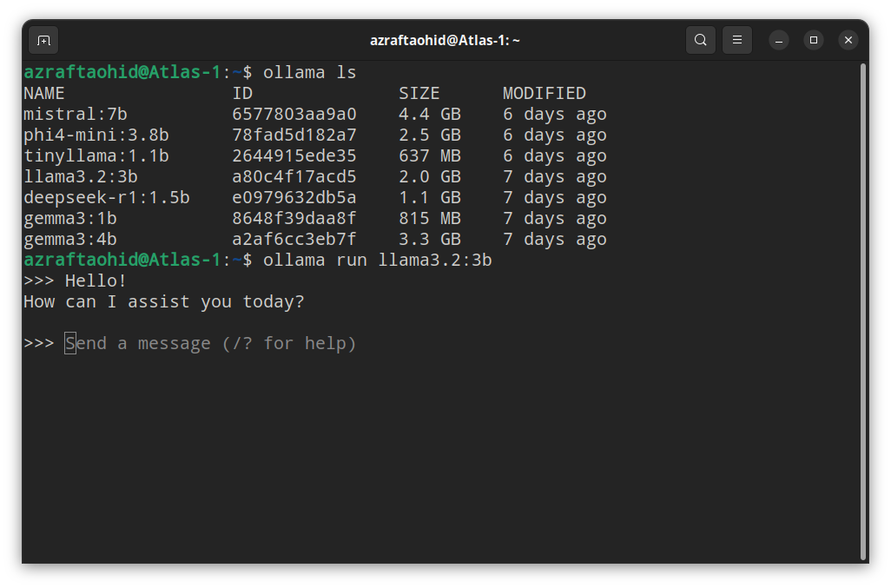Click the ID column header
The width and height of the screenshot is (891, 588).
pyautogui.click(x=242, y=93)
